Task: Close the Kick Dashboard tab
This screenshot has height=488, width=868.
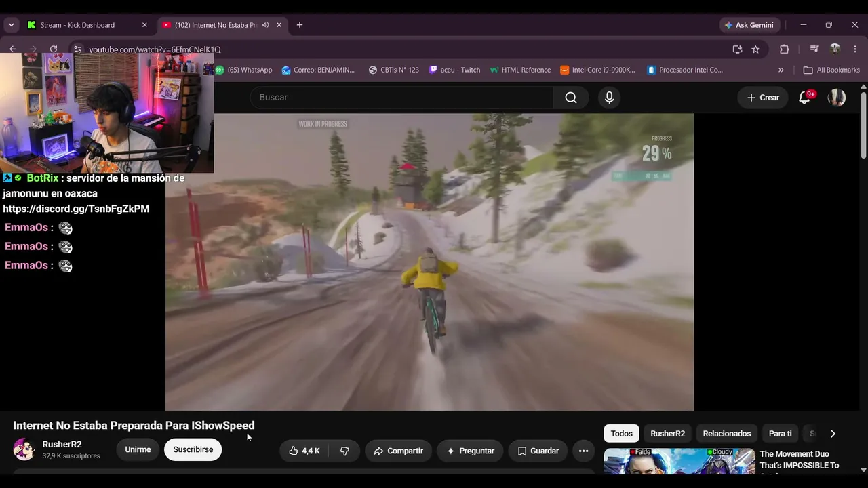Action: click(144, 25)
